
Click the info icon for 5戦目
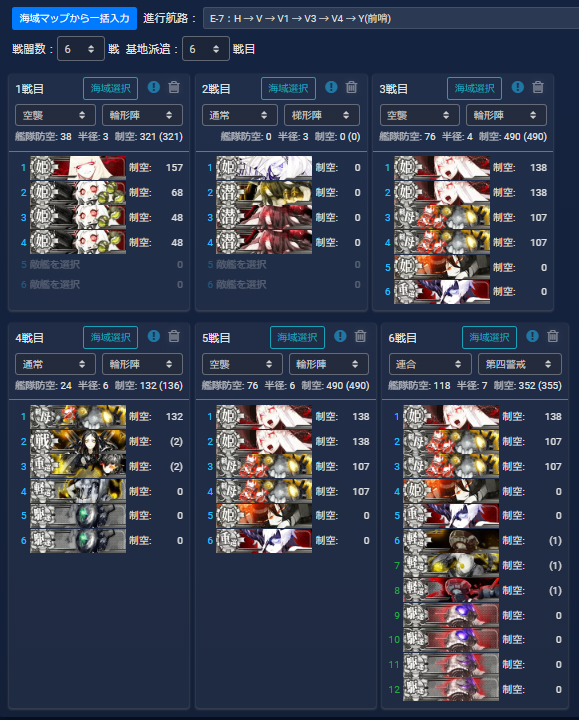click(x=340, y=337)
